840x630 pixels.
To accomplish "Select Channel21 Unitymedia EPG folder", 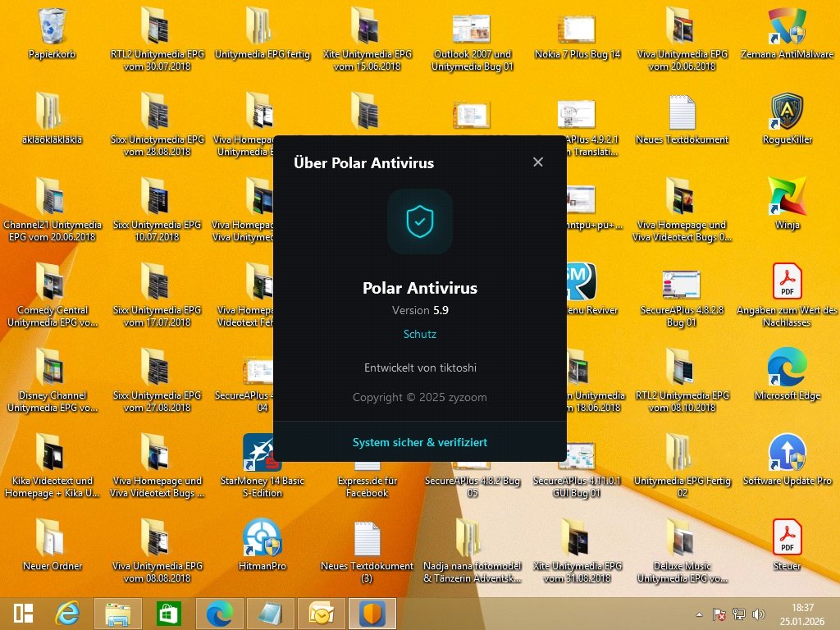I will point(52,209).
